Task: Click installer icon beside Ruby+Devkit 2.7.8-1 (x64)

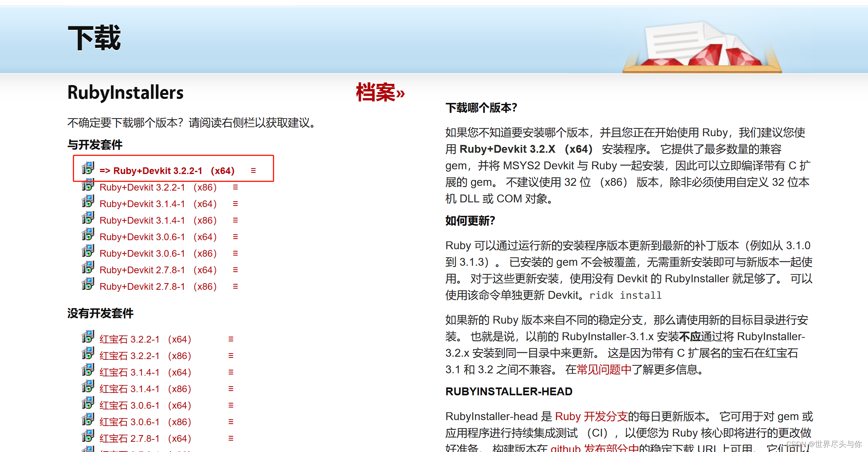Action: [88, 267]
